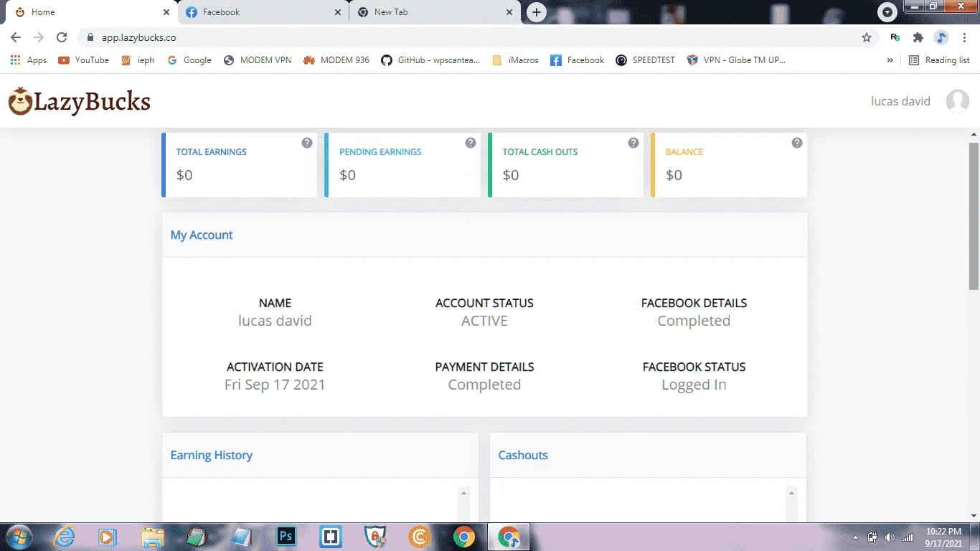Launch Internet Explorer from the taskbar
This screenshot has width=980, height=551.
(65, 537)
